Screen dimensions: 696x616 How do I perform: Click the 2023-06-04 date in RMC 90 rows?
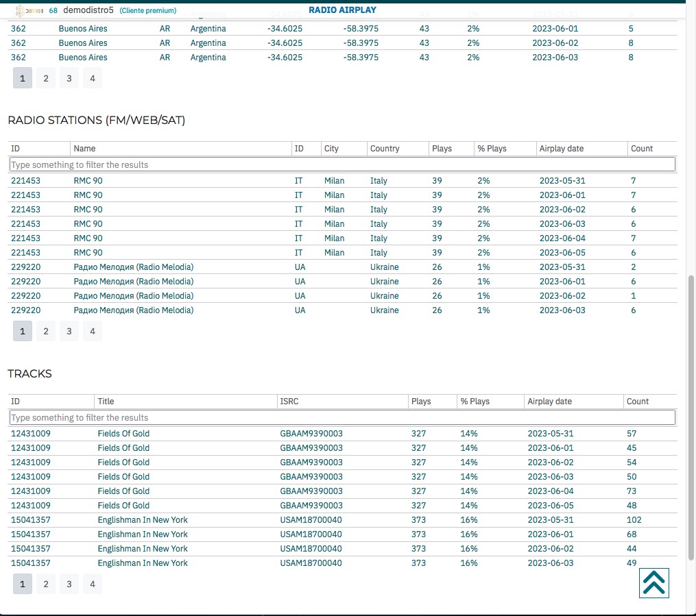(x=562, y=238)
